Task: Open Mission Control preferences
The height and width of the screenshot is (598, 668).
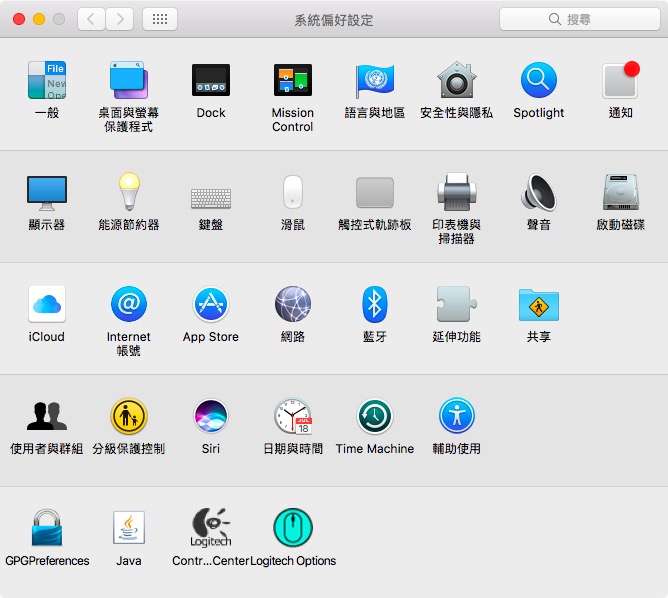Action: point(293,80)
